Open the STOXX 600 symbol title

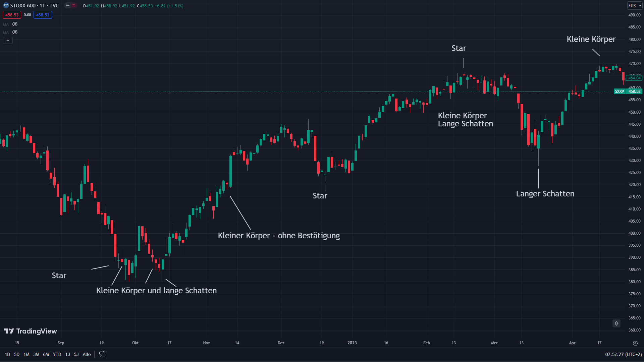(x=35, y=6)
